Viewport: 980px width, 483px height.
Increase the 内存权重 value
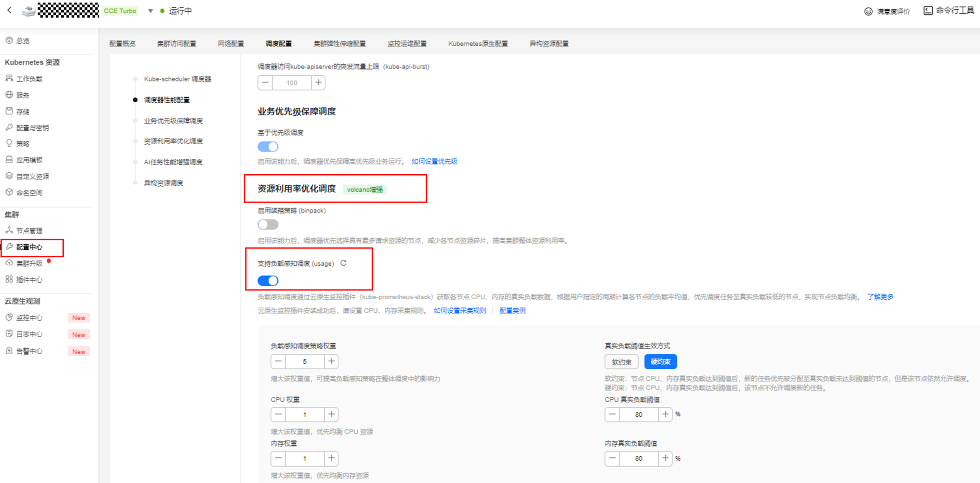point(331,458)
